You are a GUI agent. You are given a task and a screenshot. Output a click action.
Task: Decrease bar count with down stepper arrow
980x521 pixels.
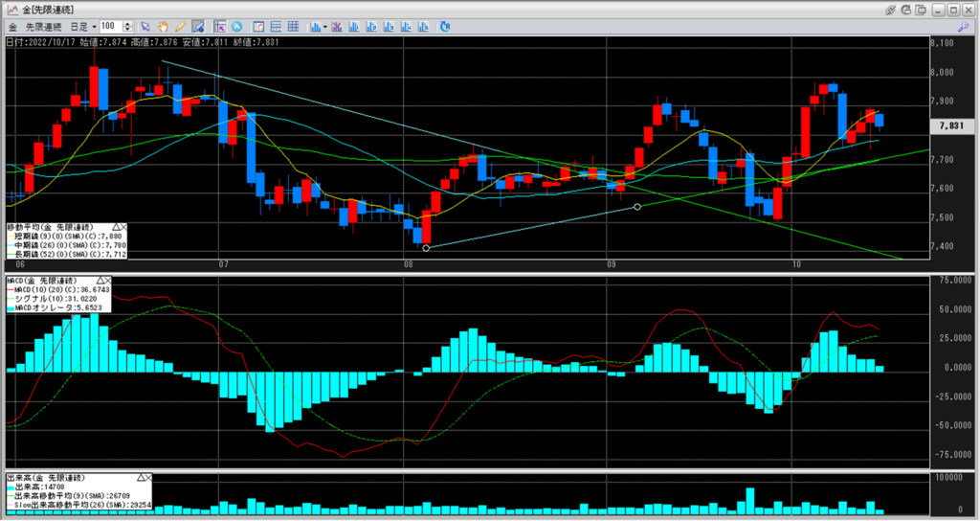click(x=128, y=30)
